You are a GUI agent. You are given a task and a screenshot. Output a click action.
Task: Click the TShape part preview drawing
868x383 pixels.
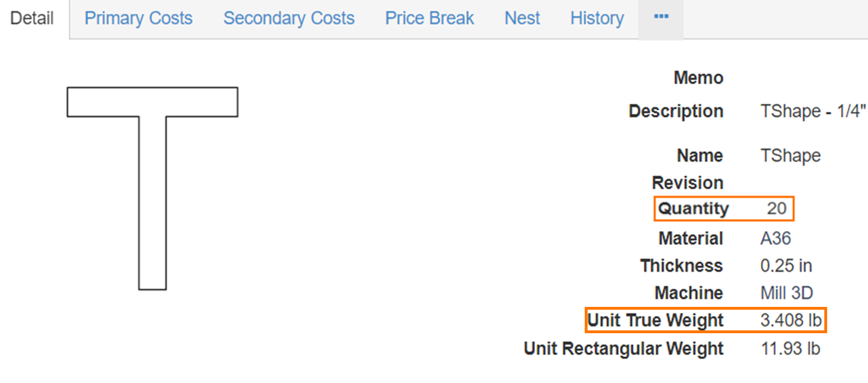pyautogui.click(x=153, y=188)
